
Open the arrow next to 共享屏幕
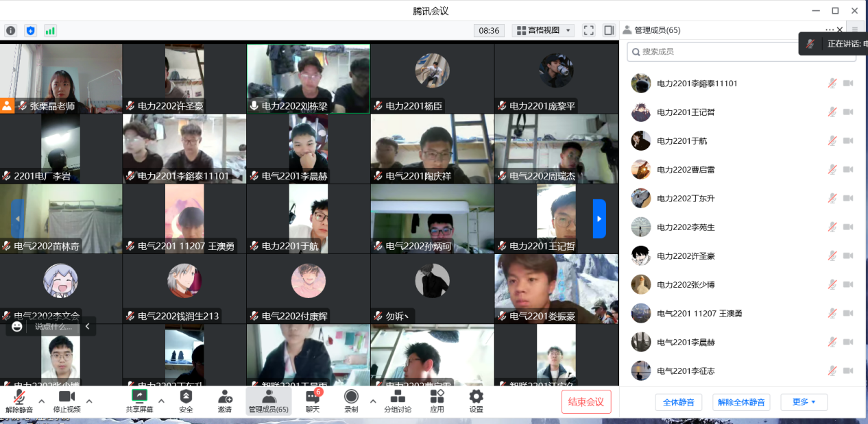tap(161, 403)
